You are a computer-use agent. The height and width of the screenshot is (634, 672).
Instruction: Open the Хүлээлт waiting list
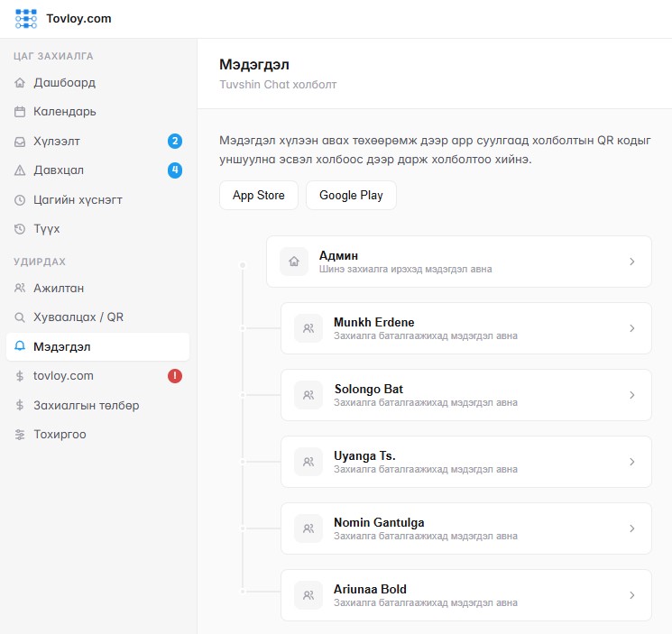tap(97, 142)
